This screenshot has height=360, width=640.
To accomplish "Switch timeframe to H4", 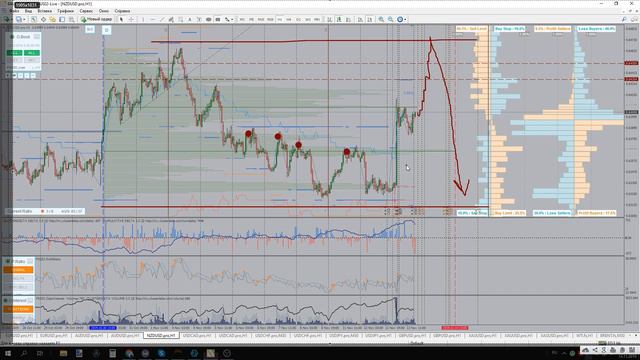I will (289, 19).
